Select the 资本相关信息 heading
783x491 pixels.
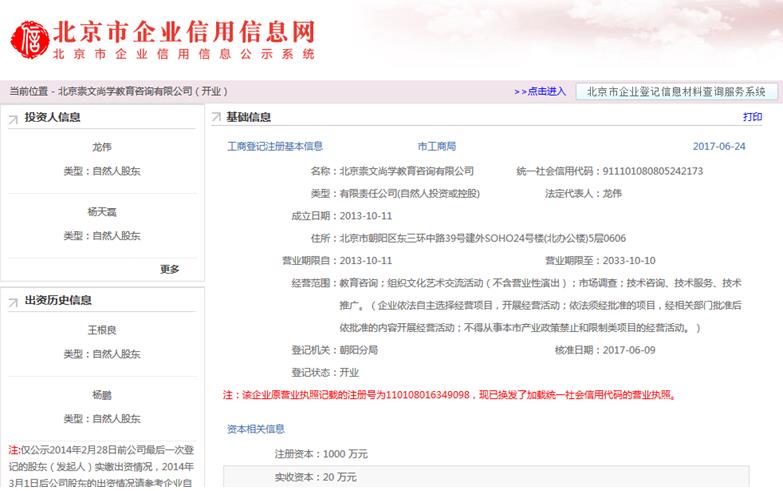(256, 429)
